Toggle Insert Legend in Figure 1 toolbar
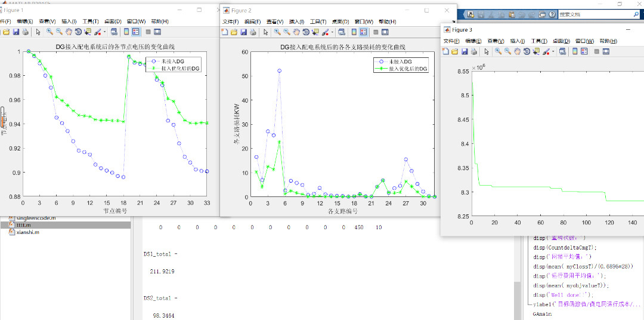The width and height of the screenshot is (644, 320). (135, 32)
